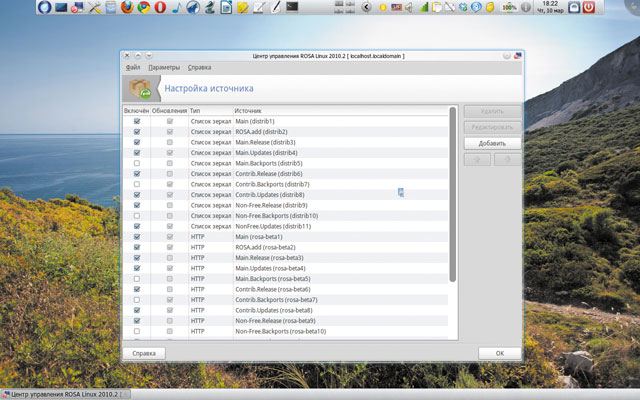Click the Обновления column header

[x=169, y=111]
